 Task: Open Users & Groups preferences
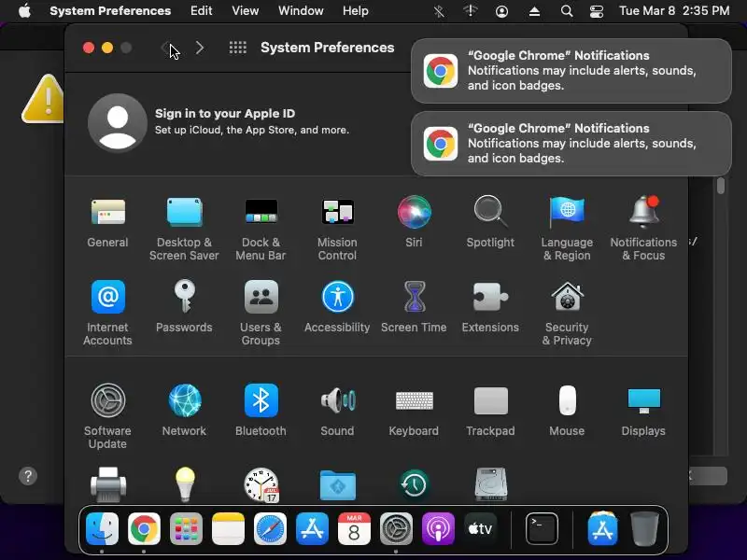tap(261, 313)
